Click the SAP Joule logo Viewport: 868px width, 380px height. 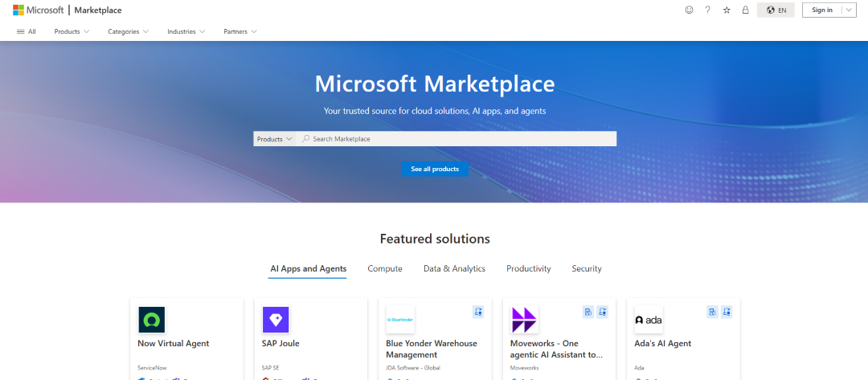(276, 320)
